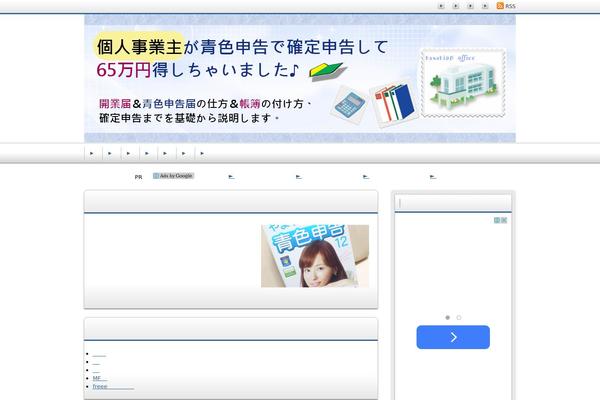Select the fifth arrow item in the main navigation bar
The image size is (600, 400).
[x=165, y=153]
